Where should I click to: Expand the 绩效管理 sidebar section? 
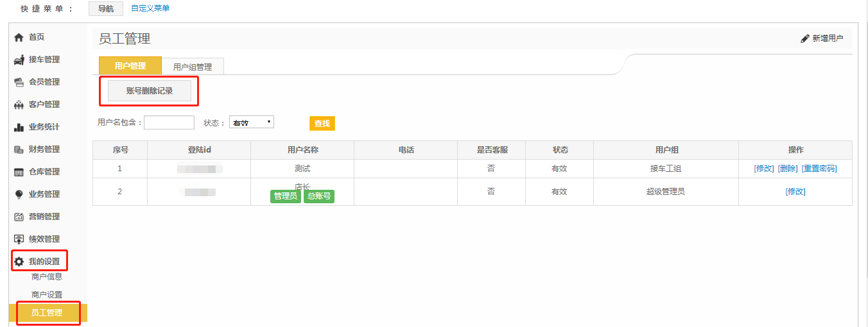click(x=44, y=239)
